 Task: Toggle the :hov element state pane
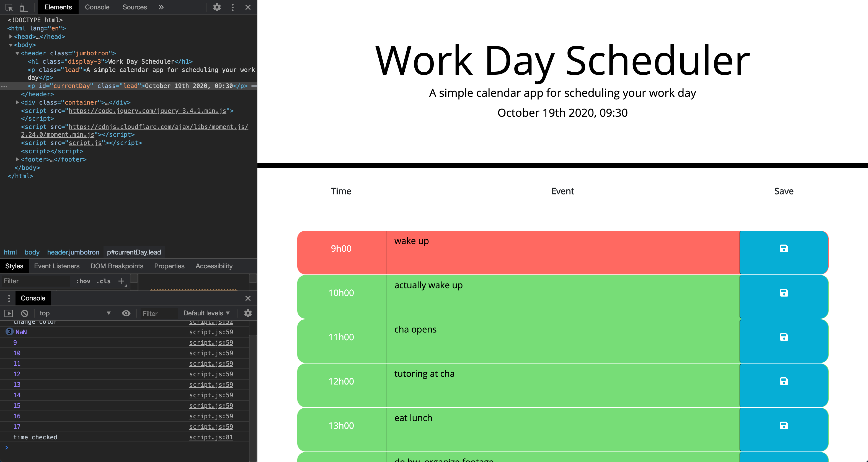click(83, 281)
